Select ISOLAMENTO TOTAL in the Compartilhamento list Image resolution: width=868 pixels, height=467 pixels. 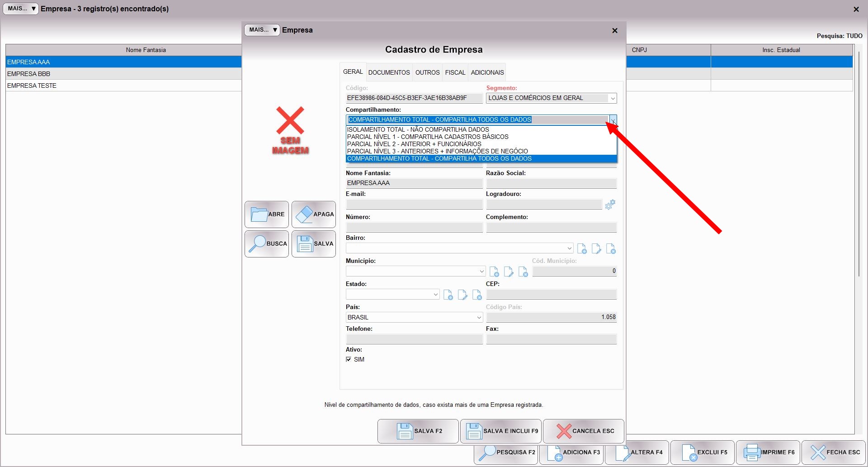pyautogui.click(x=418, y=129)
